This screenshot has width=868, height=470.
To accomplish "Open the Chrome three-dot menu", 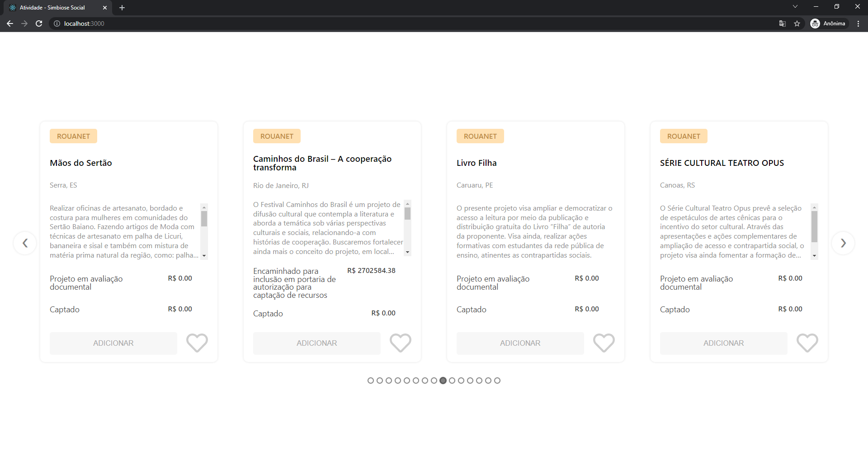I will 859,23.
